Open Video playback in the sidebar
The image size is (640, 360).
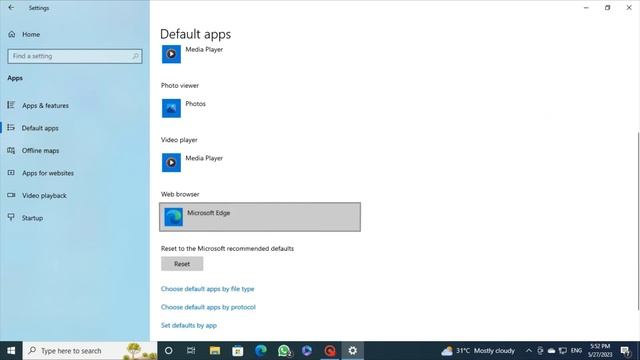[x=44, y=196]
